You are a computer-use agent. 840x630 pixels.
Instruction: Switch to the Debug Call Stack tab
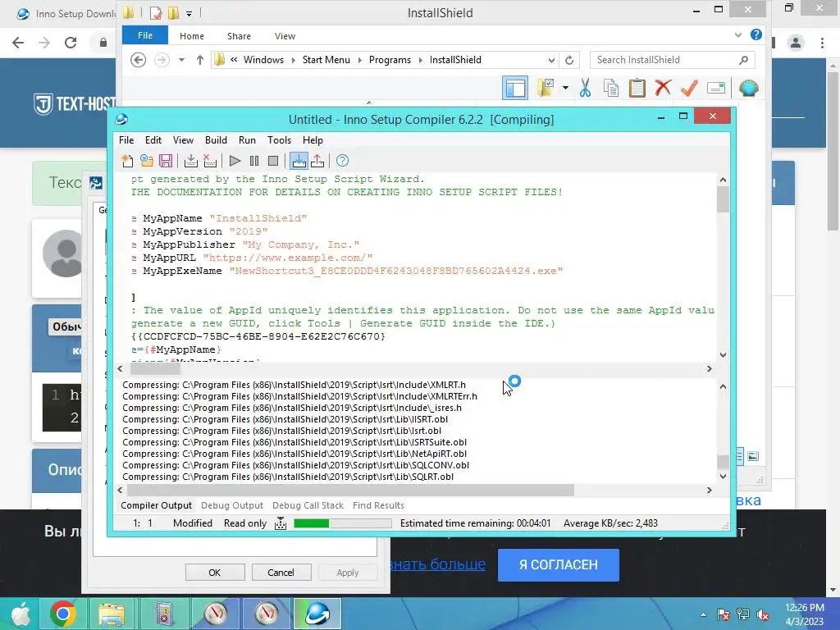tap(308, 505)
